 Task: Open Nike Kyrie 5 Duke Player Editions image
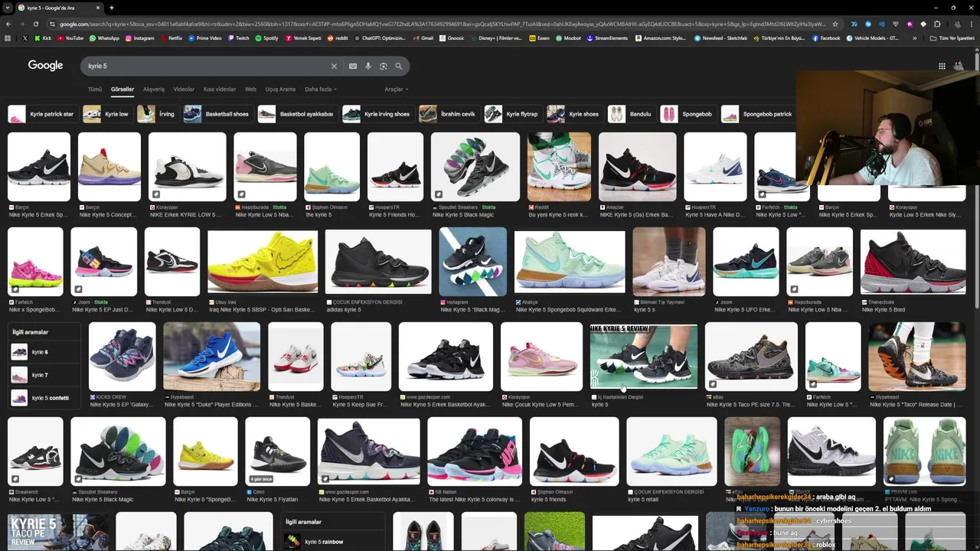click(212, 357)
